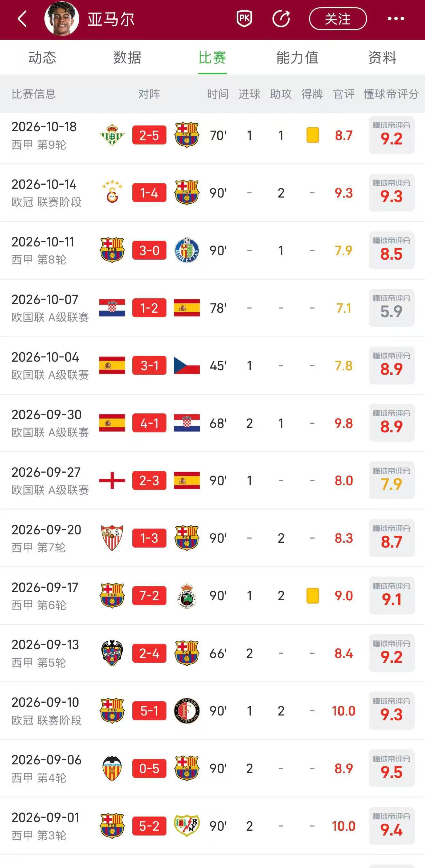
Task: Switch to the 数据 tab
Action: click(x=127, y=58)
